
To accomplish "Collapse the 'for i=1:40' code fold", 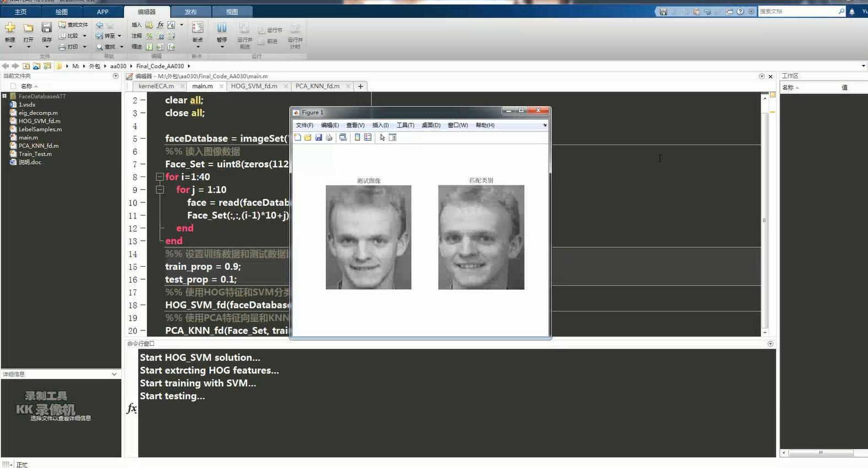I will coord(160,177).
